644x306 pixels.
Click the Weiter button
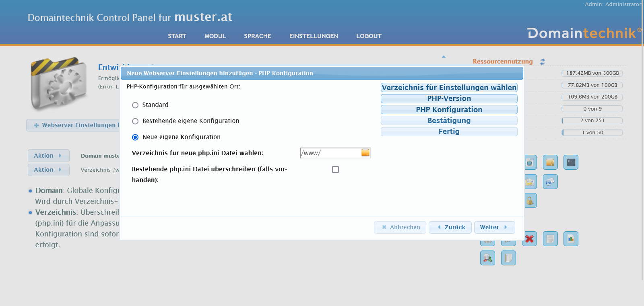494,227
